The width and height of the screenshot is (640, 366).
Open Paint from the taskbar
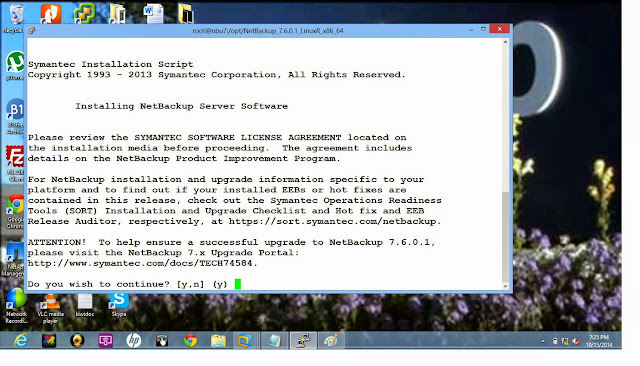tap(331, 340)
